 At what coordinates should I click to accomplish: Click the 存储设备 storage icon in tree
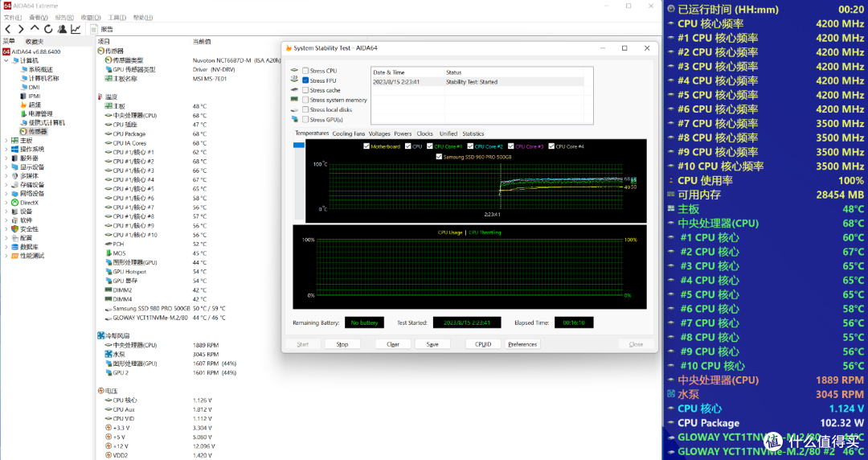pos(15,184)
